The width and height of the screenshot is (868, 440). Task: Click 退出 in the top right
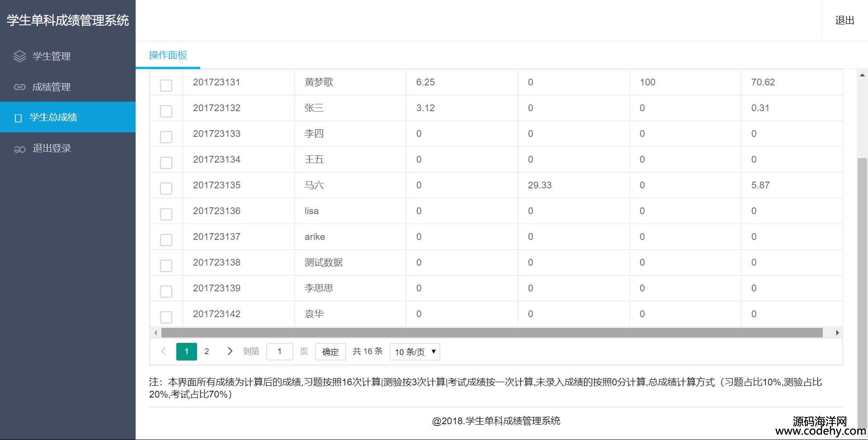click(x=844, y=20)
